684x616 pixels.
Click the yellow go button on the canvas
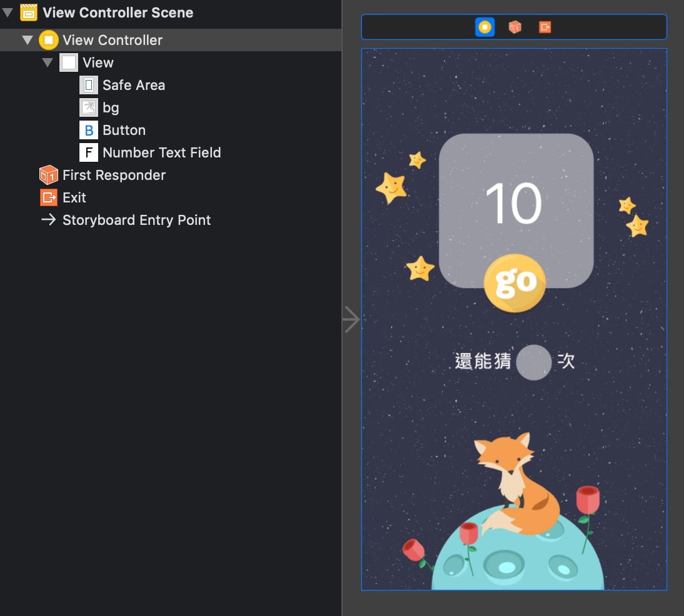coord(515,282)
